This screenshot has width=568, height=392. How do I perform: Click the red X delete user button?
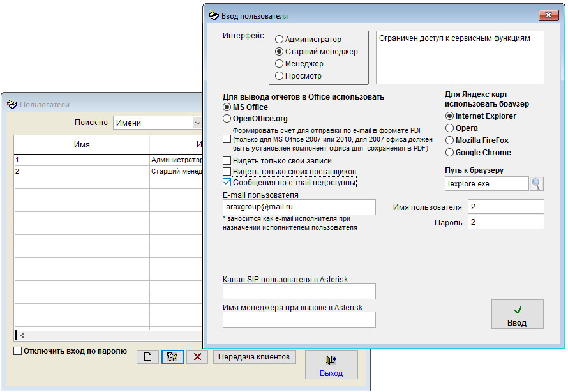tap(197, 357)
